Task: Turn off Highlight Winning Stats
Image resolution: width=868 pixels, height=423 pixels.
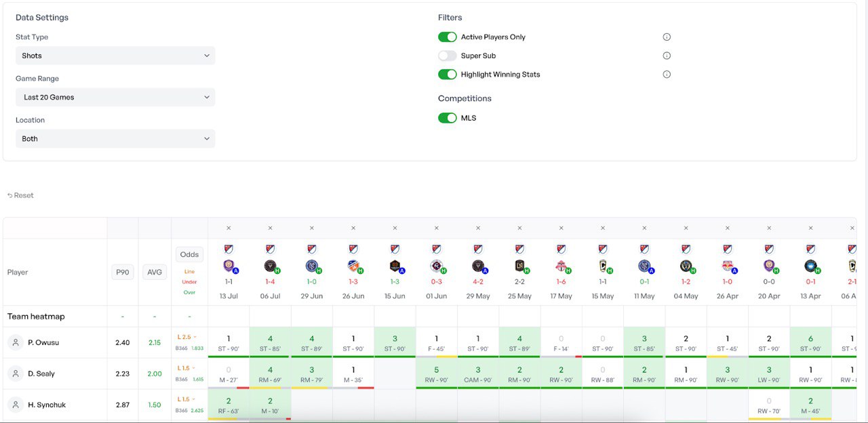Action: click(x=448, y=74)
